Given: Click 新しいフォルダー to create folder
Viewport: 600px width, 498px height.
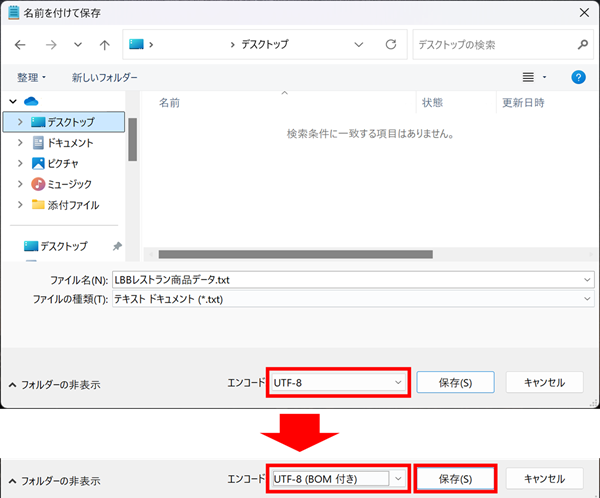Looking at the screenshot, I should (x=104, y=77).
